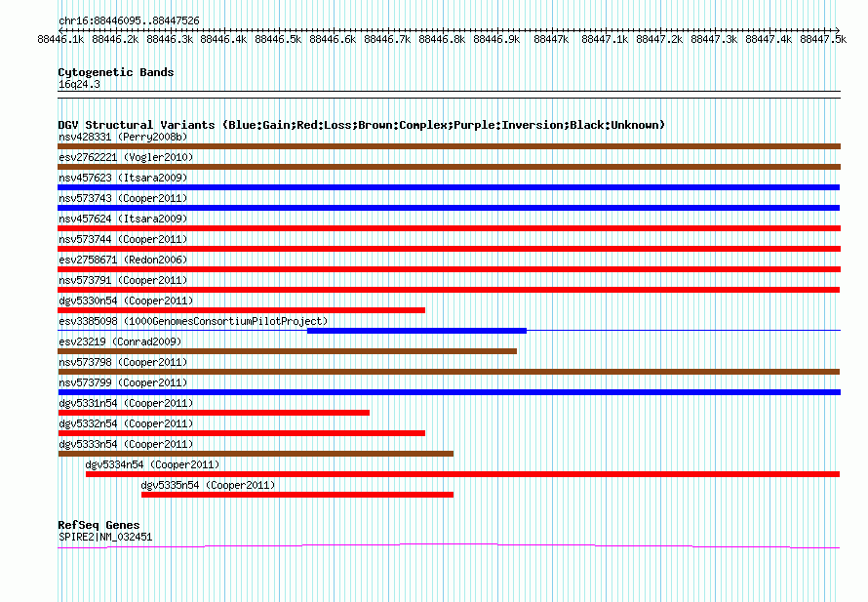This screenshot has width=868, height=602.
Task: Open the dgv5332n54 red loss bar
Action: click(241, 433)
